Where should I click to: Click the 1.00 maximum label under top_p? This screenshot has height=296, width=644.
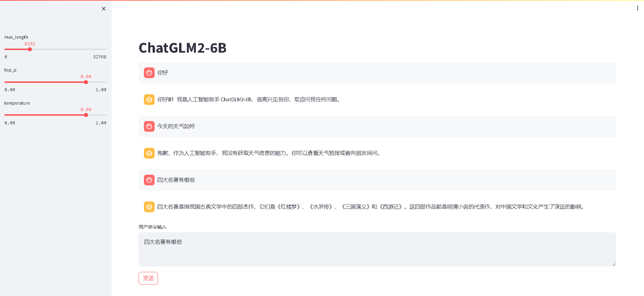tap(101, 90)
